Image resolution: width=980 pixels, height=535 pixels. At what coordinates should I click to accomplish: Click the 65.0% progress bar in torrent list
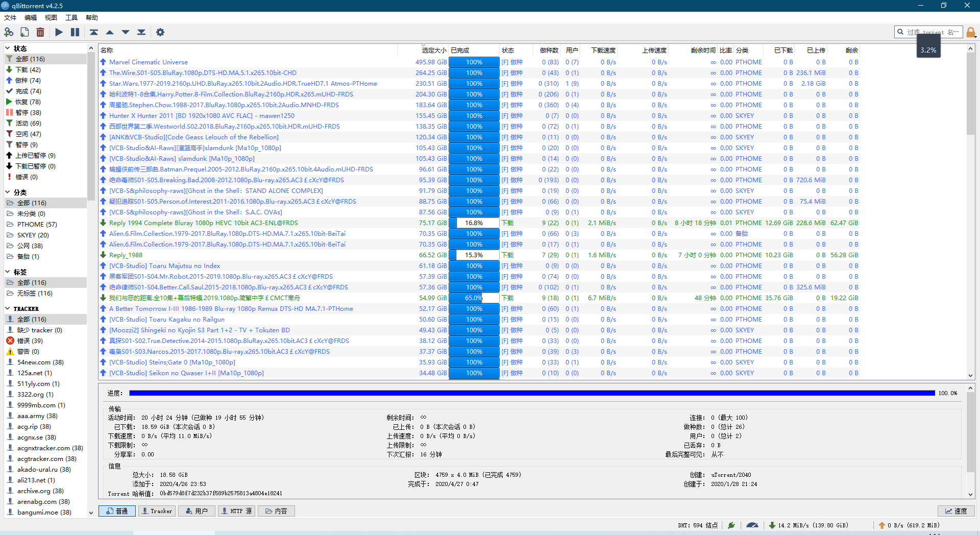474,298
